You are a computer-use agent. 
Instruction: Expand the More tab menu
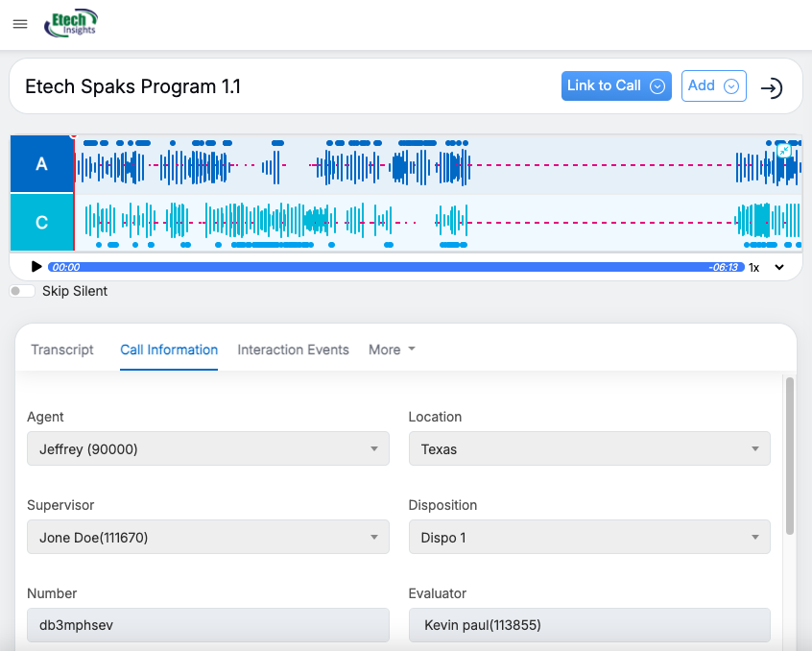pyautogui.click(x=392, y=350)
